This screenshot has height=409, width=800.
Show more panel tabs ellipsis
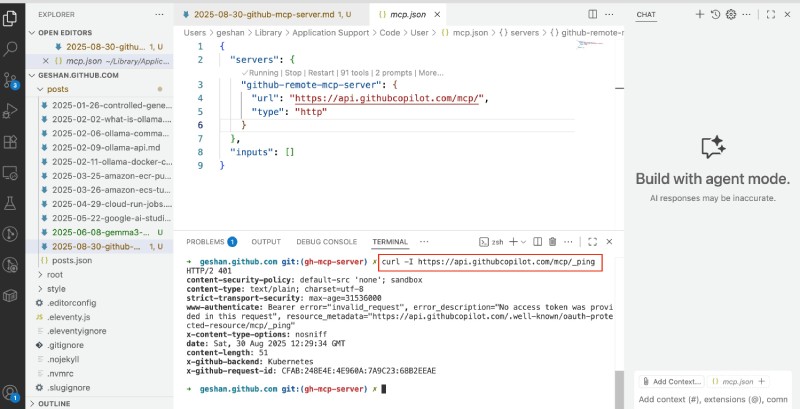click(424, 242)
